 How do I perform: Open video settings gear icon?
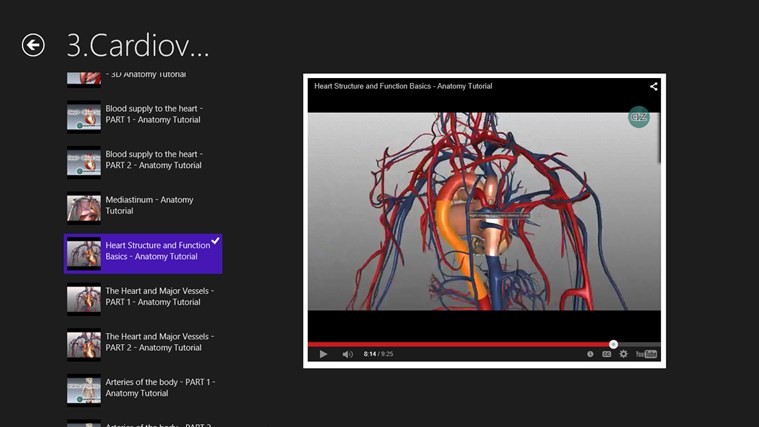coord(624,354)
